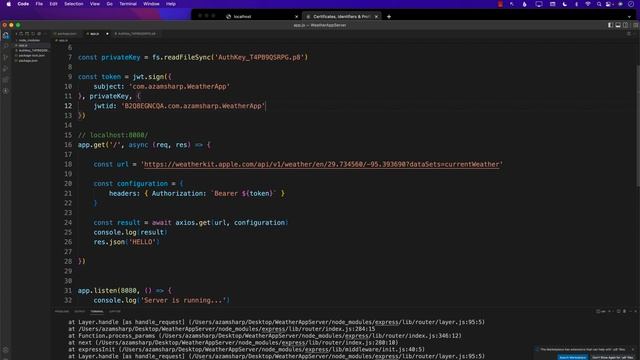Switch to package.json editor tab
The height and width of the screenshot is (360, 640).
[66, 34]
